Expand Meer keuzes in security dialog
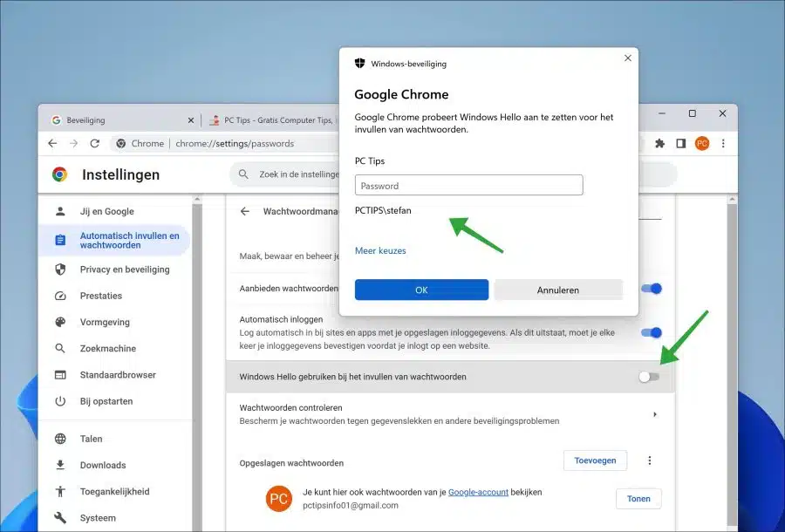The image size is (785, 532). [x=380, y=250]
